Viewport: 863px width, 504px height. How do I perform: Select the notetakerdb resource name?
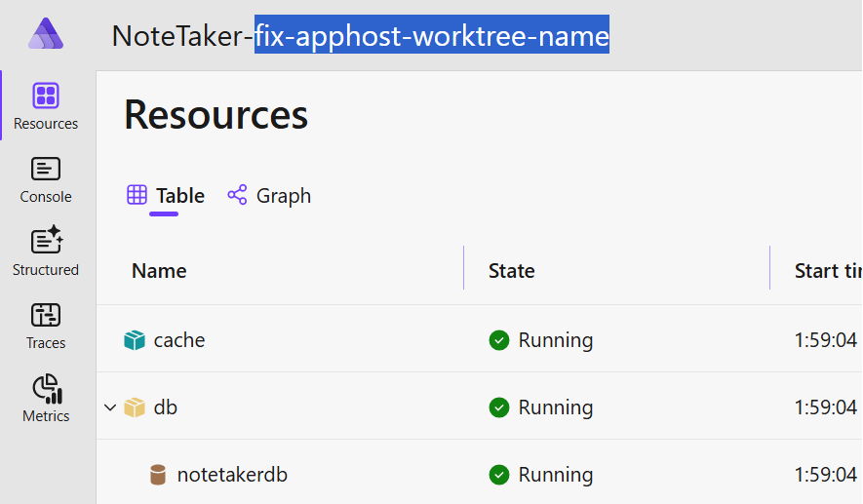click(232, 475)
